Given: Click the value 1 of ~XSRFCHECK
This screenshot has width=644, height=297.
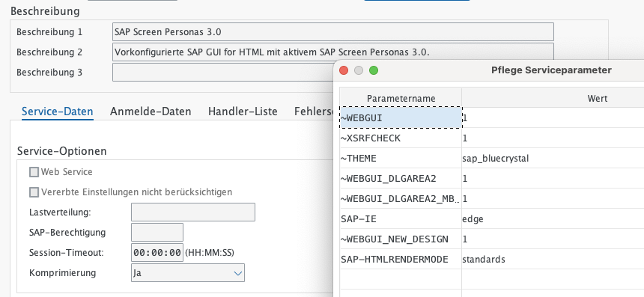Looking at the screenshot, I should [553, 138].
